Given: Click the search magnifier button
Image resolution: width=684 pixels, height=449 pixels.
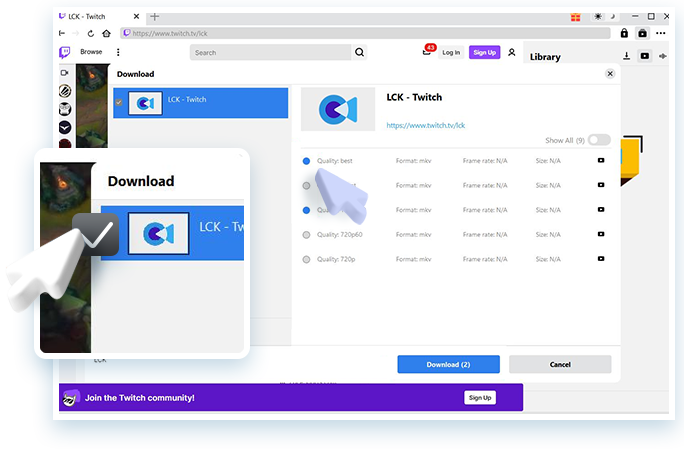Looking at the screenshot, I should 359,52.
